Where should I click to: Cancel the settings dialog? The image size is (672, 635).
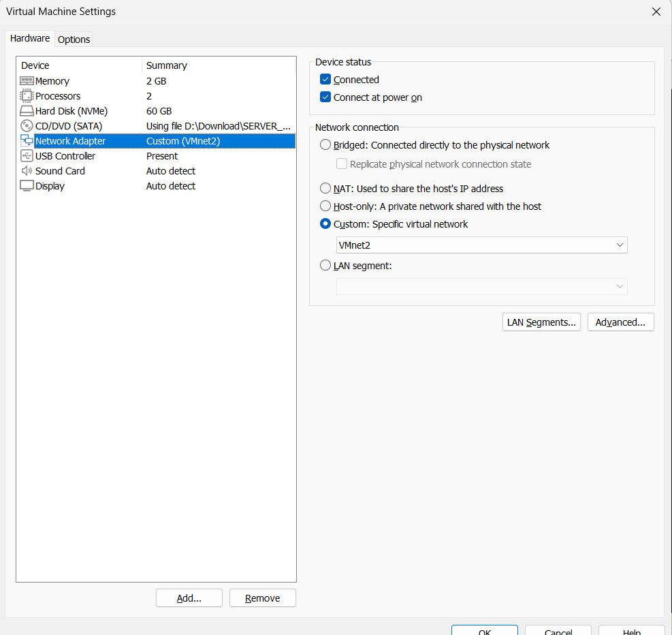pyautogui.click(x=558, y=631)
